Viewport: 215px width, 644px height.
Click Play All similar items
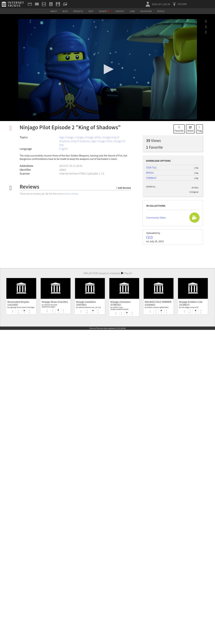pos(126,273)
